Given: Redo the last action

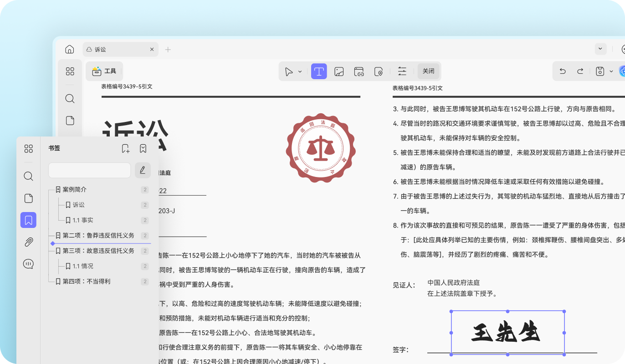Looking at the screenshot, I should (x=580, y=71).
